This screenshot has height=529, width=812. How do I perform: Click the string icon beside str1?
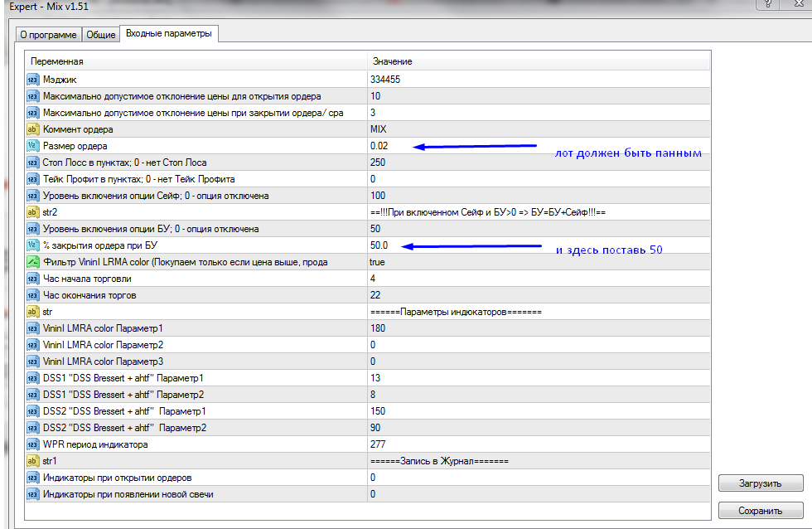pos(32,461)
